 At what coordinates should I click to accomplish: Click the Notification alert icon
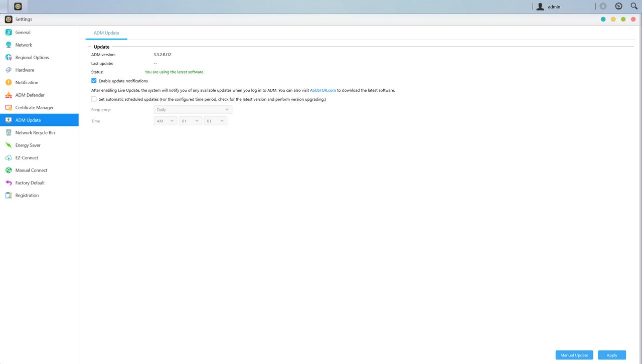tap(9, 82)
